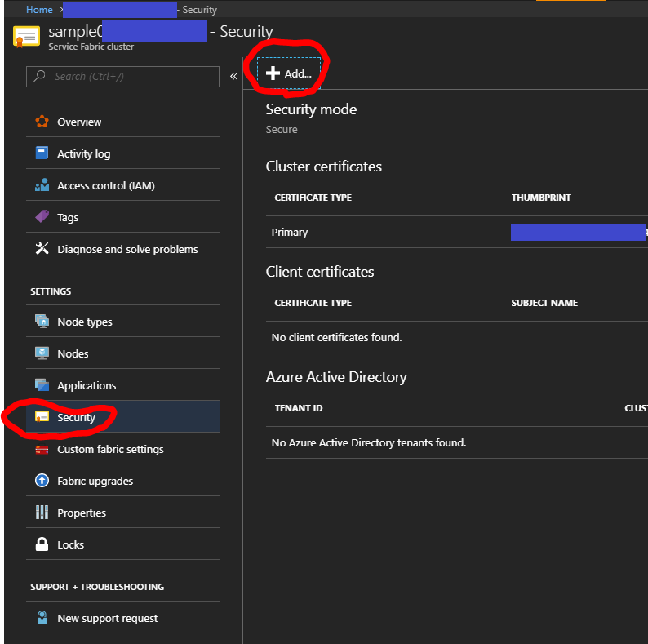Click the THUMBPRINT column header

[x=541, y=198]
